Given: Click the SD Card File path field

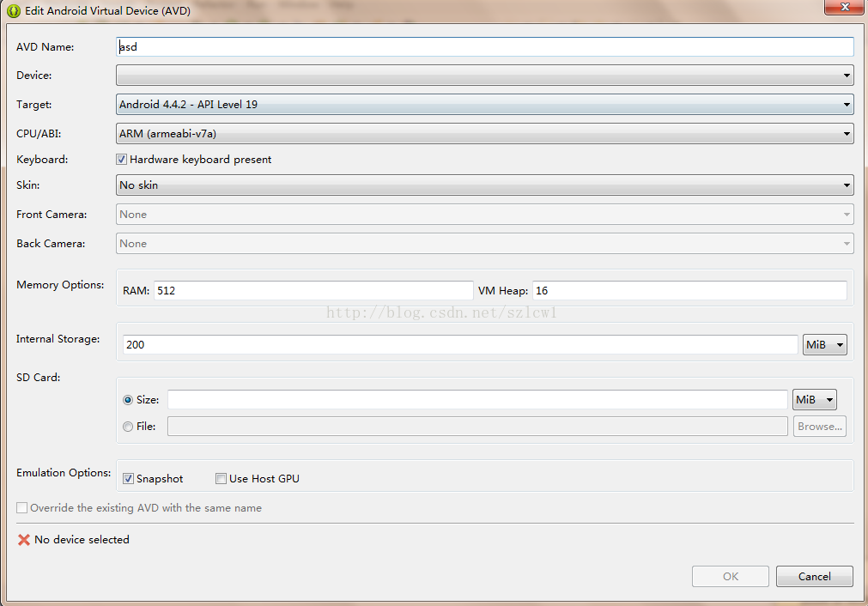Looking at the screenshot, I should coord(477,426).
